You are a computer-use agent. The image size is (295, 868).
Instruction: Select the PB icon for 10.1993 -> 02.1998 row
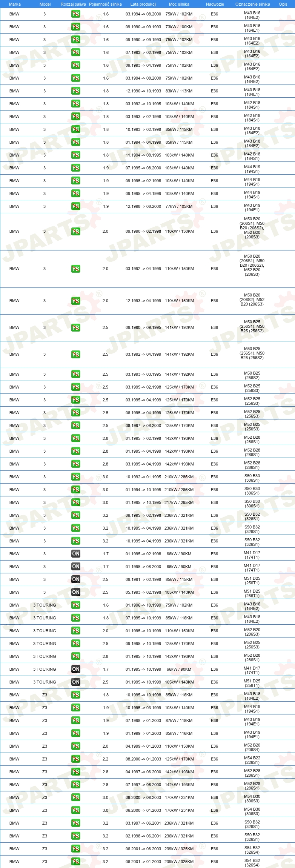click(75, 129)
